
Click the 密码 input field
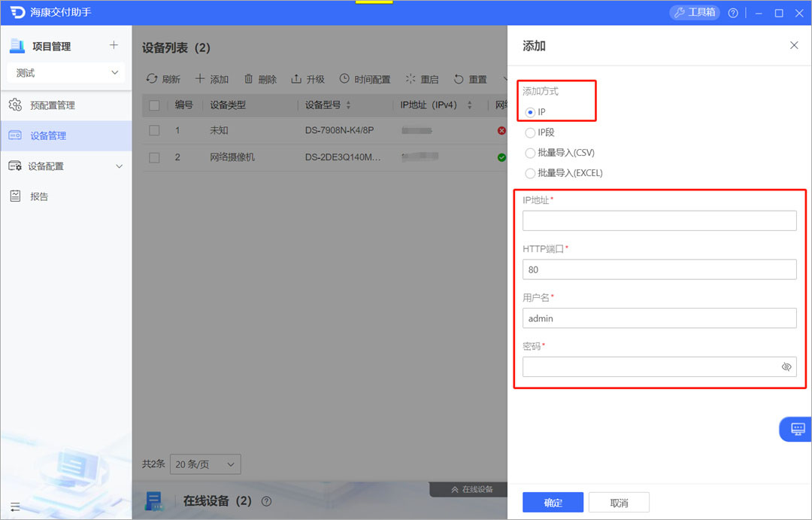[659, 367]
